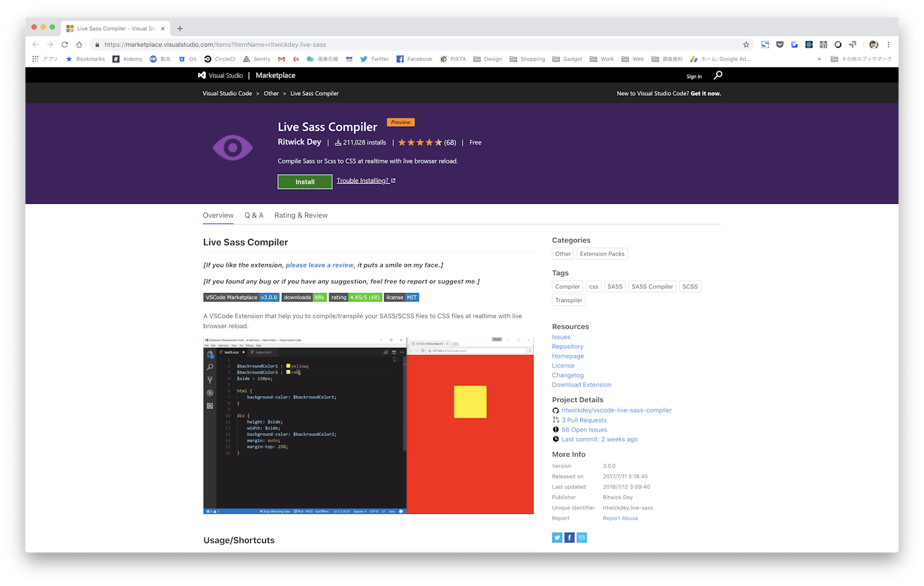The image size is (924, 586).
Task: Click the Other breadcrumb
Action: click(271, 94)
